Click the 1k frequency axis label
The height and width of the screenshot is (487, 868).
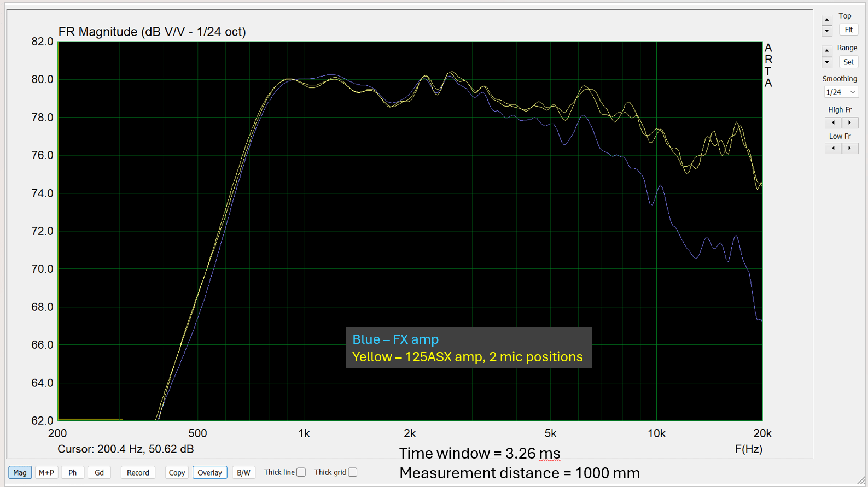[304, 433]
